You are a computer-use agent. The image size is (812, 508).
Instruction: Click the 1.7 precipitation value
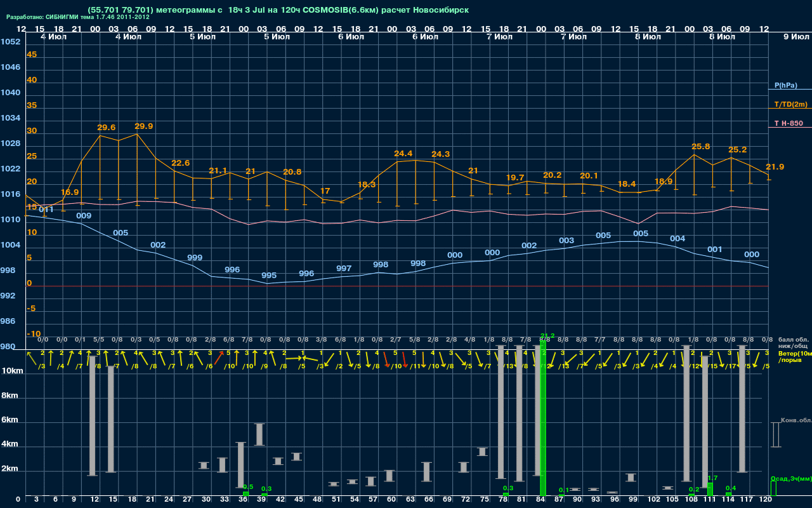pyautogui.click(x=712, y=478)
